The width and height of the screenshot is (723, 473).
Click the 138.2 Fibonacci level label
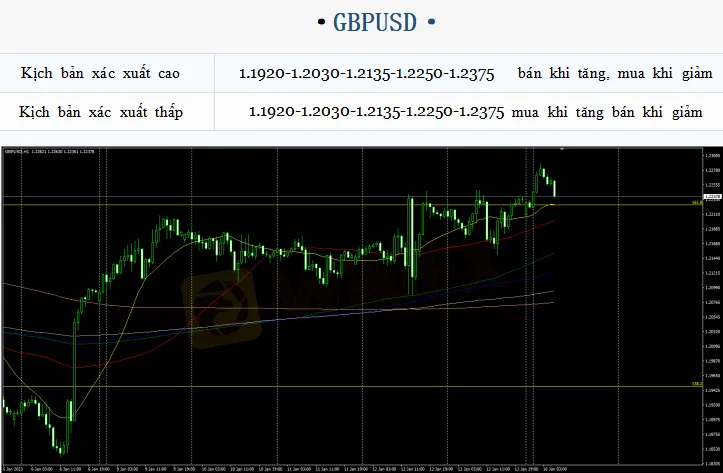pyautogui.click(x=697, y=384)
